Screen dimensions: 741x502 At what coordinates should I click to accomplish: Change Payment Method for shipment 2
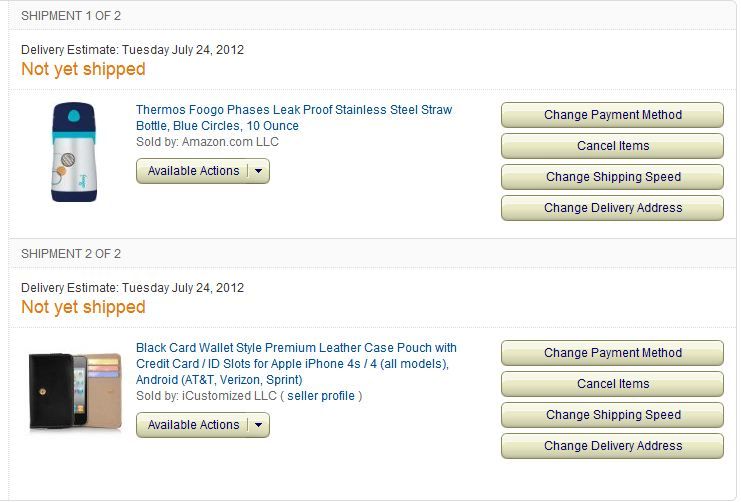(612, 353)
